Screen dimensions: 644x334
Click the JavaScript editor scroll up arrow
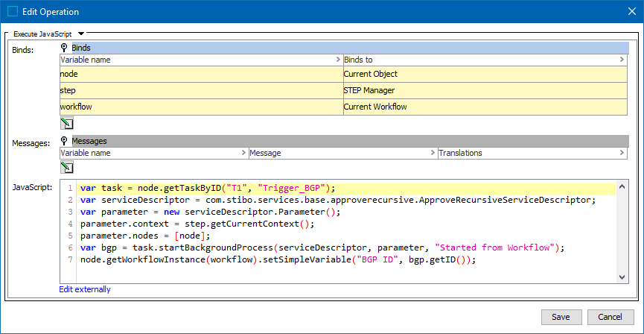(x=622, y=186)
